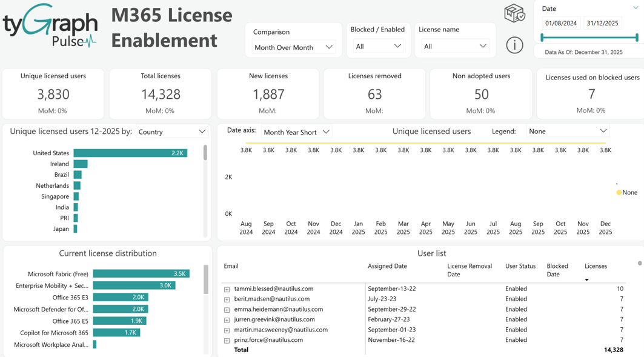Click the None legend yellow marker

(x=619, y=192)
